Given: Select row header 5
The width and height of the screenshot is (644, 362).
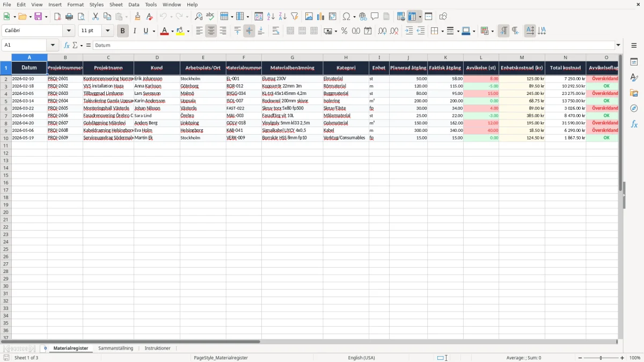Looking at the screenshot, I should tap(6, 101).
